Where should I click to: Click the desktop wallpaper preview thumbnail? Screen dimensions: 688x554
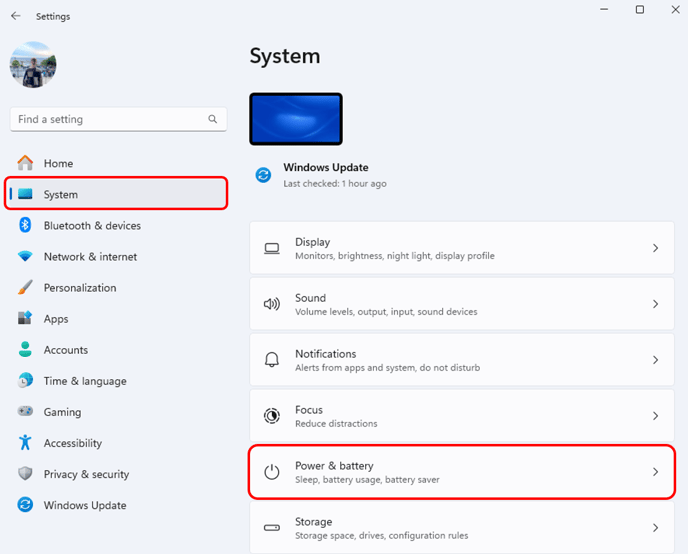point(296,119)
